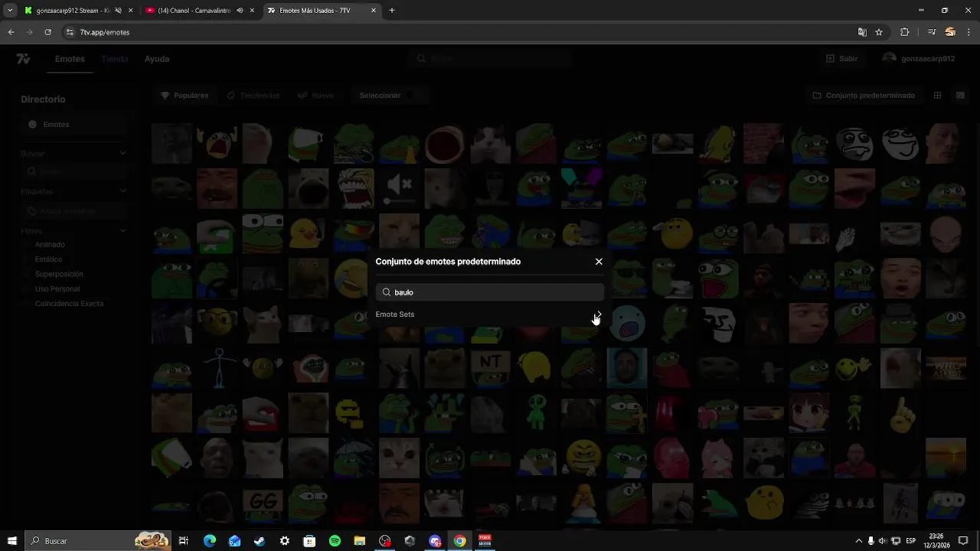
Task: Open the yellow rubber duck emote
Action: [308, 233]
